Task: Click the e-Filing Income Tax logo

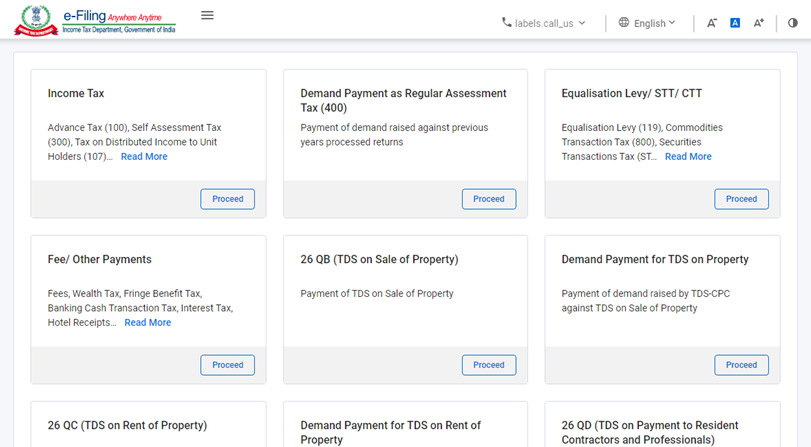Action: pyautogui.click(x=93, y=20)
